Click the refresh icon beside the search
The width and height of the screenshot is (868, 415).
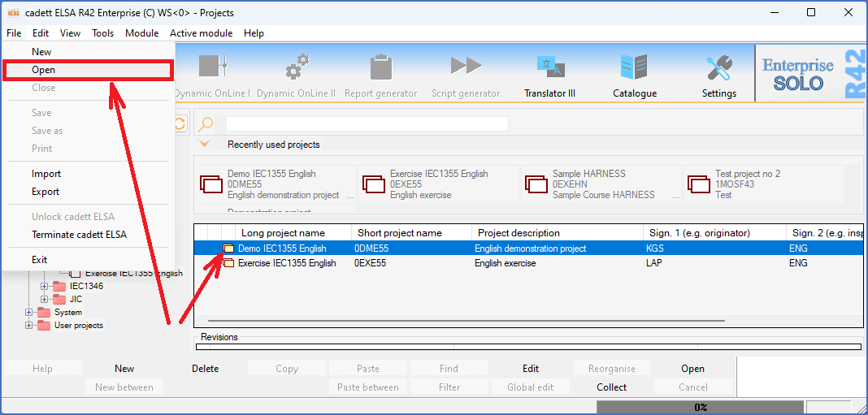(180, 124)
